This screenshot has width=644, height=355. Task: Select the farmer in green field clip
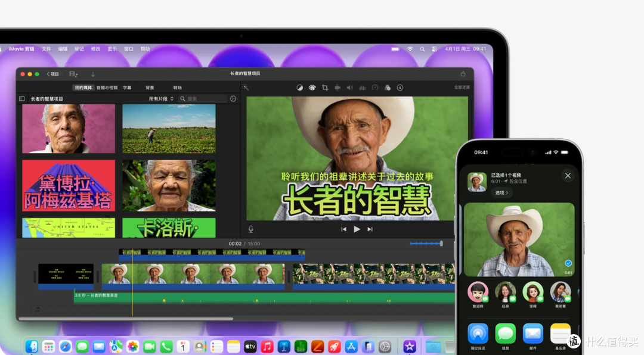click(169, 129)
